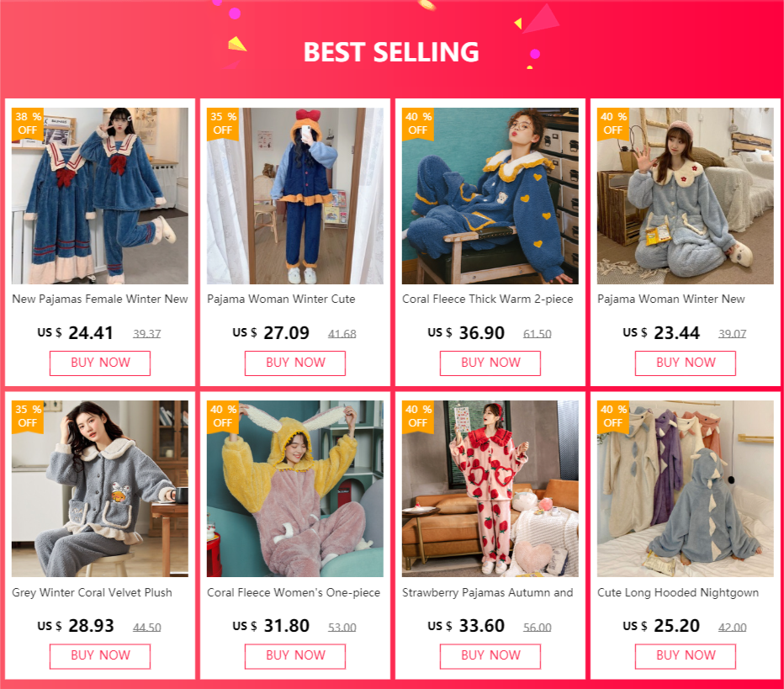Open the duck-hooded navy pajamas mirror selfie image
784x689 pixels.
point(295,196)
